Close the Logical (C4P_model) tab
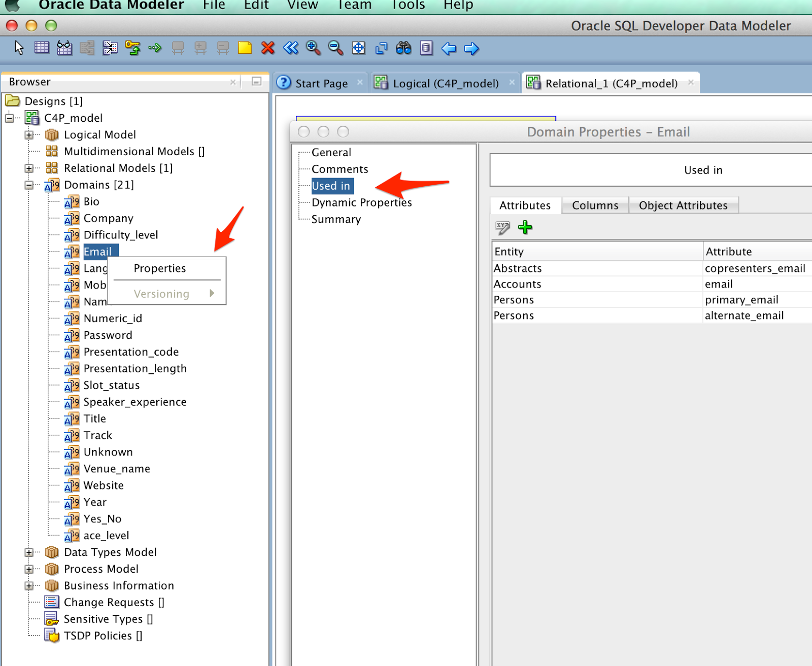812x666 pixels. (512, 82)
